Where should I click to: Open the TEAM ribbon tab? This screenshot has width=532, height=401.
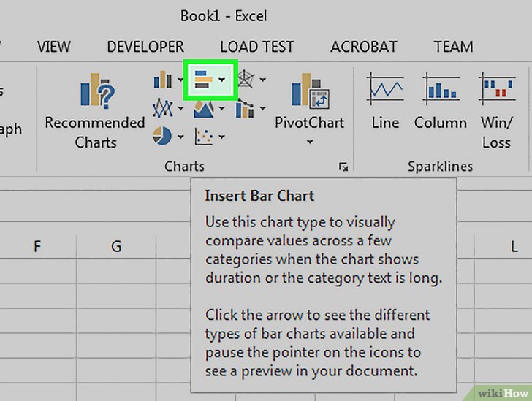tap(453, 47)
